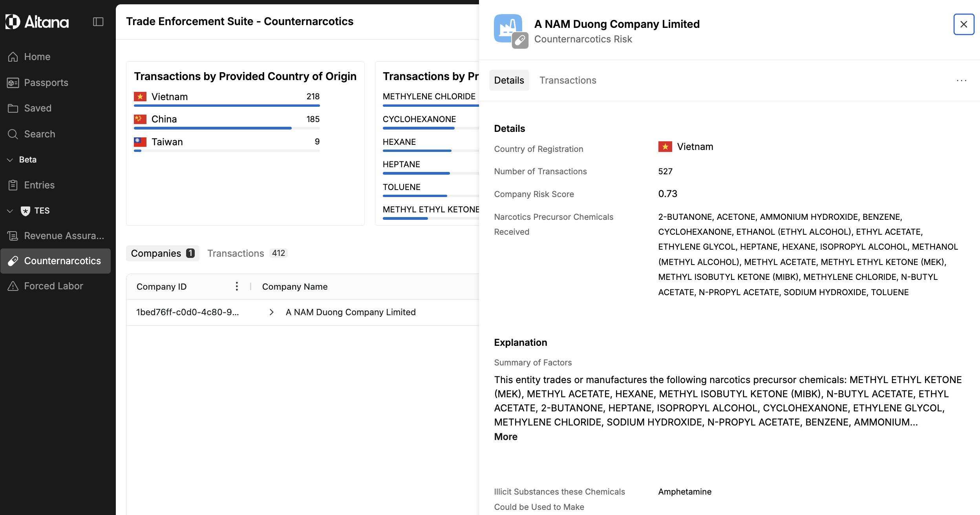Click Number of Transactions value 527
980x515 pixels.
pyautogui.click(x=666, y=171)
